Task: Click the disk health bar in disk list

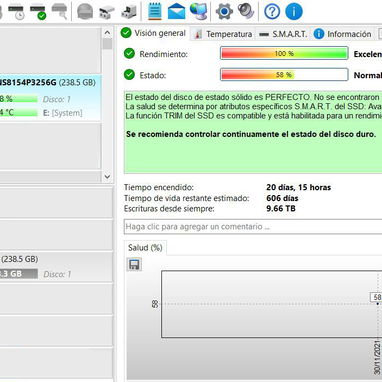Action: (19, 99)
